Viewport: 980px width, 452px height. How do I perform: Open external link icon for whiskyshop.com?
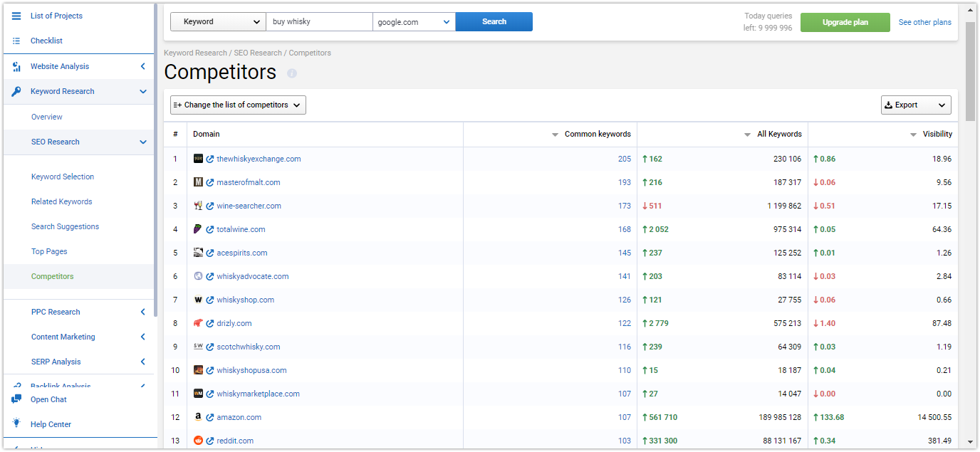pyautogui.click(x=210, y=300)
